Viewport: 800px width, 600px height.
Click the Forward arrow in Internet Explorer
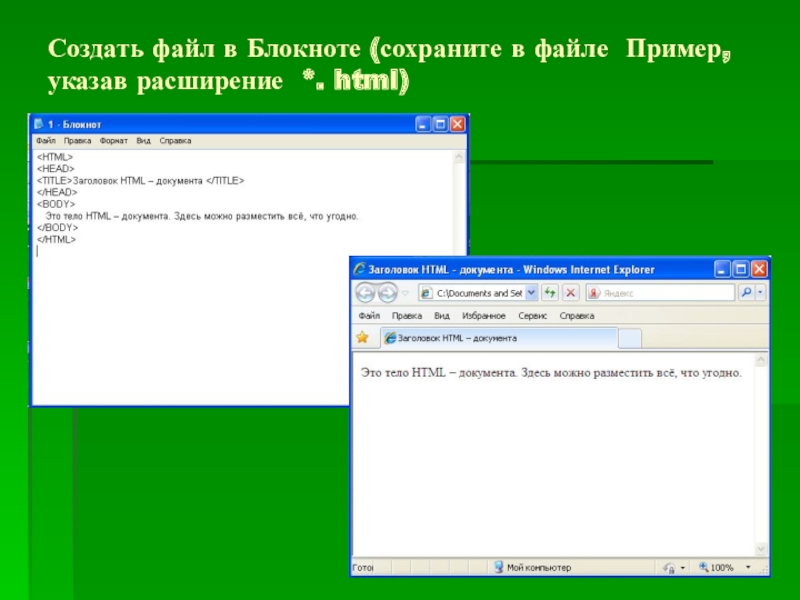click(x=388, y=293)
